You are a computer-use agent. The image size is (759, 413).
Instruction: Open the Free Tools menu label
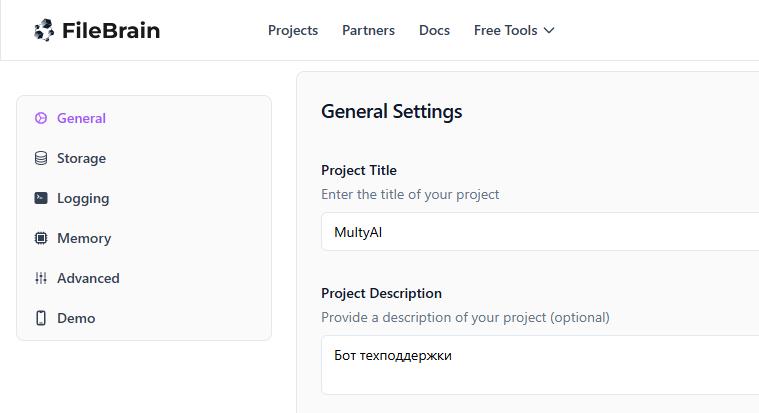505,31
